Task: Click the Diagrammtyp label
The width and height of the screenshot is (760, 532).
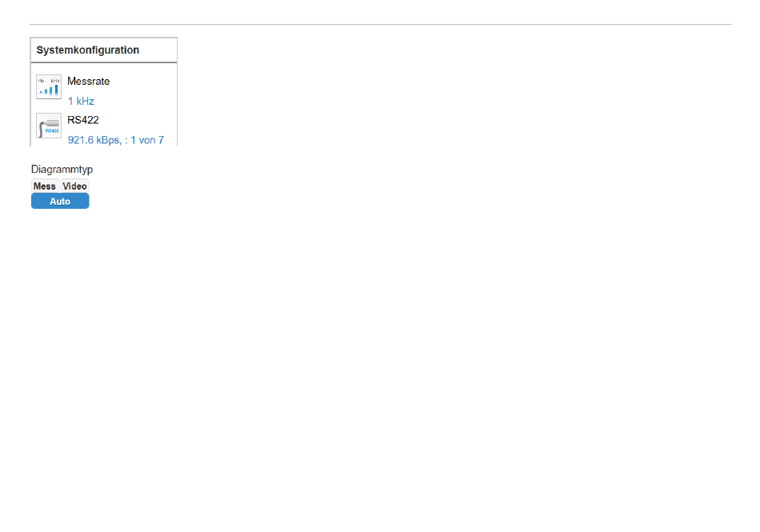Action: tap(62, 170)
